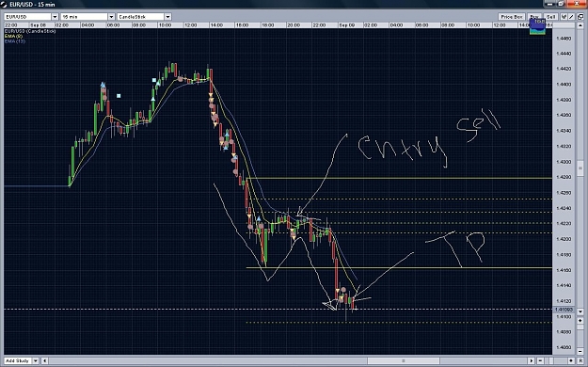Click the application icon in the title bar
This screenshot has width=588, height=367.
(x=4, y=4)
